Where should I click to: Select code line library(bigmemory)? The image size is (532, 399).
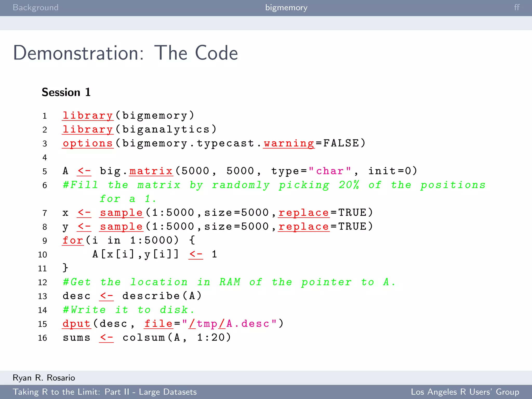tap(128, 116)
